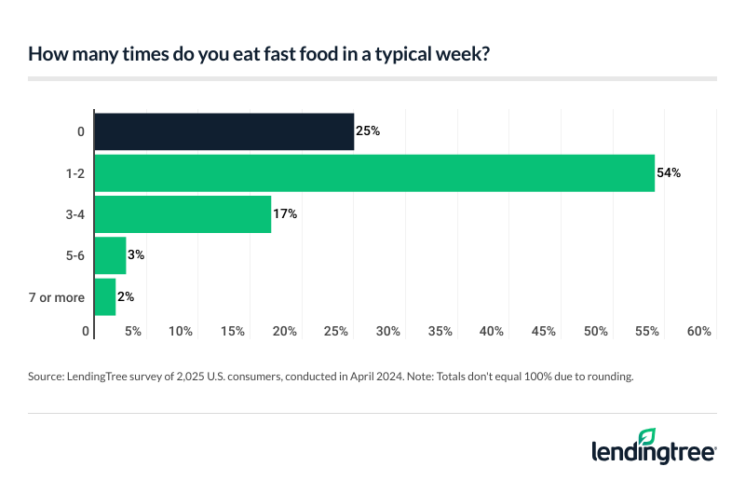Click the 7 or more bar
Screen dimensions: 745x480
104,297
